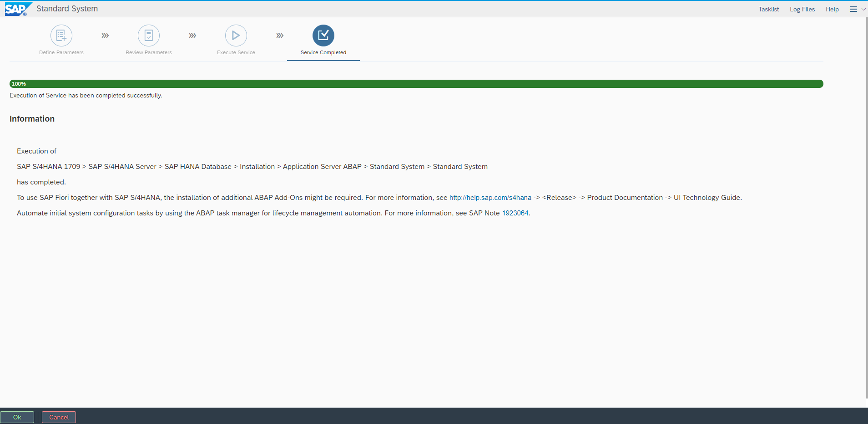868x424 pixels.
Task: Click the green 100% progress bar
Action: tap(416, 84)
